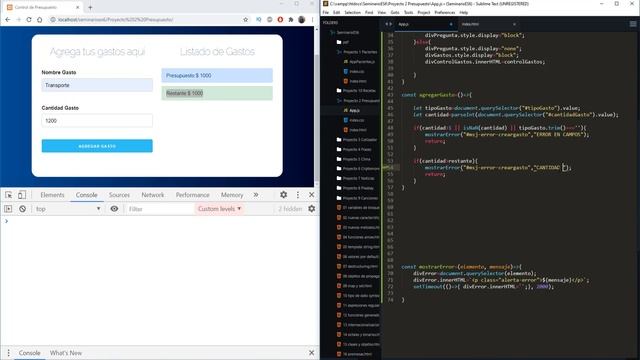640x360 pixels.
Task: Click the Restante $ 1000 row
Action: (x=217, y=93)
